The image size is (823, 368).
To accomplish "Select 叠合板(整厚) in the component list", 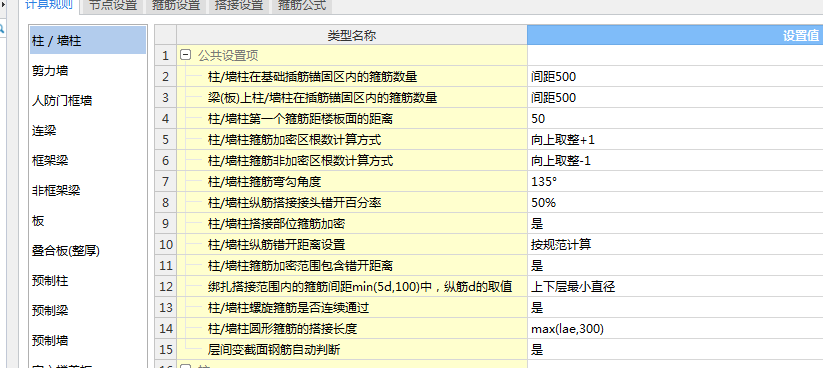I will [88, 251].
